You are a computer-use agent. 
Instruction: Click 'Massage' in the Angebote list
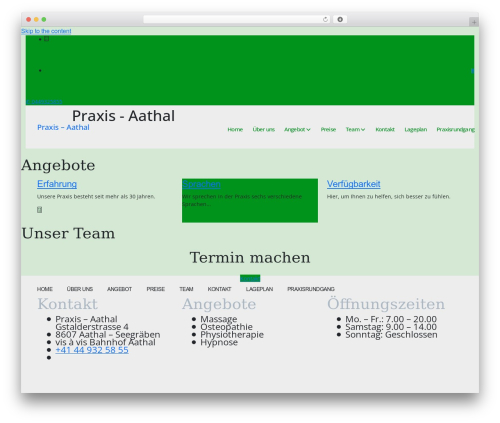(219, 319)
